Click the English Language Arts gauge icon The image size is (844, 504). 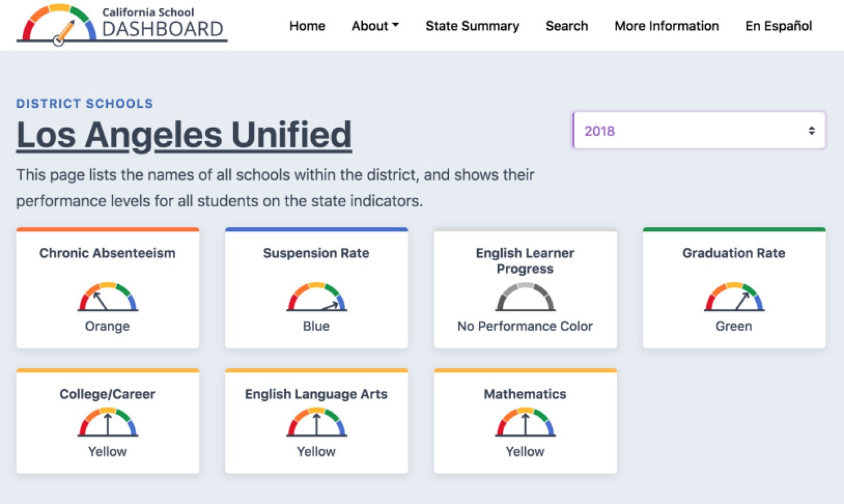[x=316, y=422]
